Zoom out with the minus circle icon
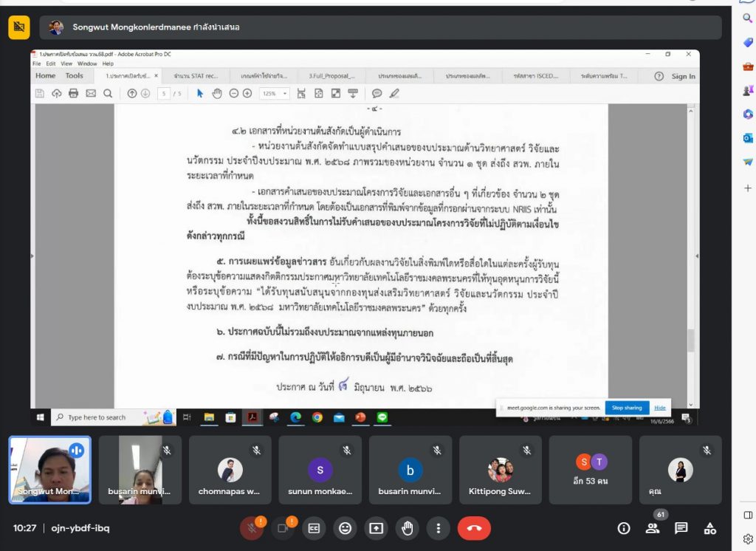The image size is (756, 551). pyautogui.click(x=234, y=94)
